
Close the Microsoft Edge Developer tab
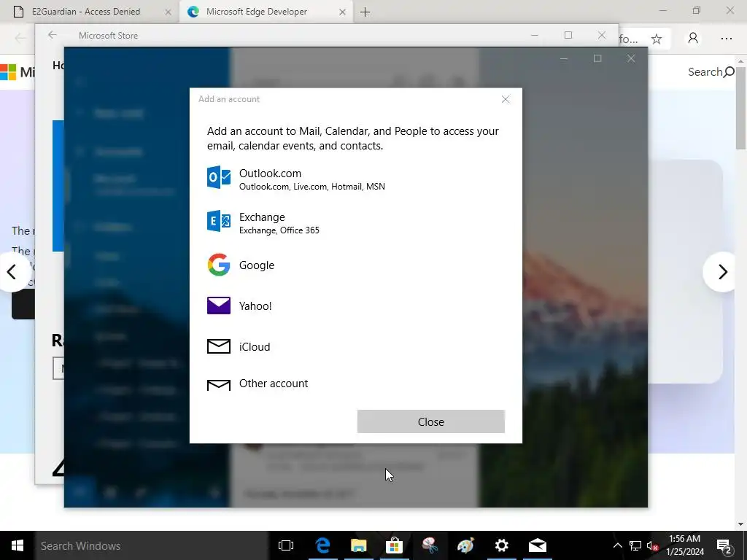tap(342, 12)
